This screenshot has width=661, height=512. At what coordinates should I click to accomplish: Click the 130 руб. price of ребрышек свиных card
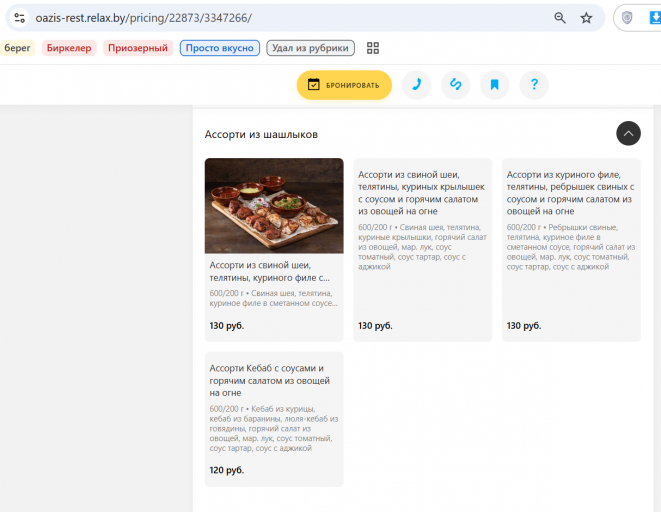(x=524, y=326)
